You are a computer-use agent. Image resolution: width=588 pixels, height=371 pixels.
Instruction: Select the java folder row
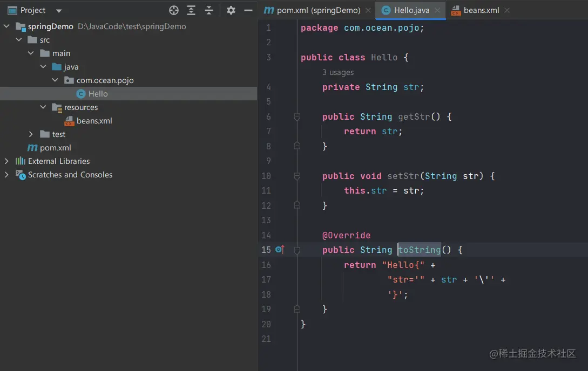[x=129, y=67]
